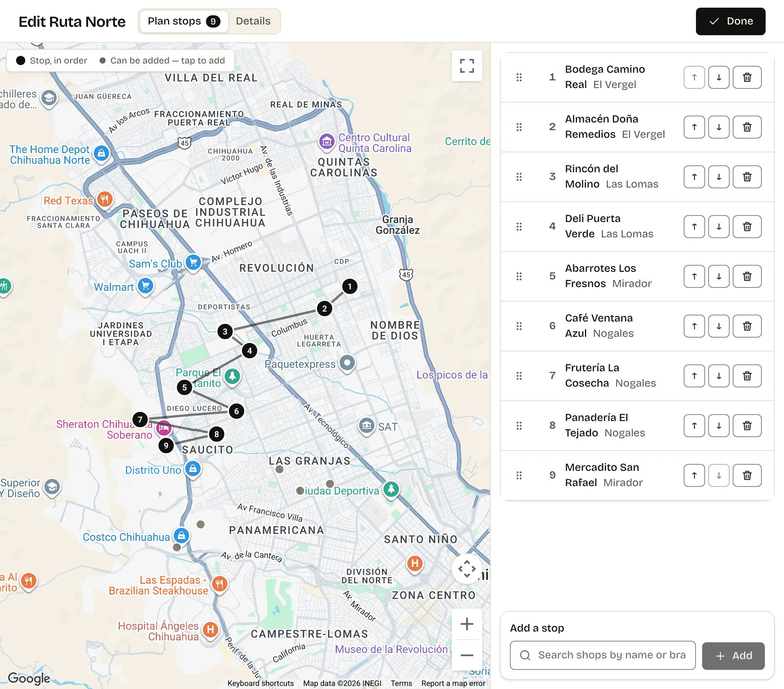Move Bodega Camino Real down

click(x=719, y=77)
